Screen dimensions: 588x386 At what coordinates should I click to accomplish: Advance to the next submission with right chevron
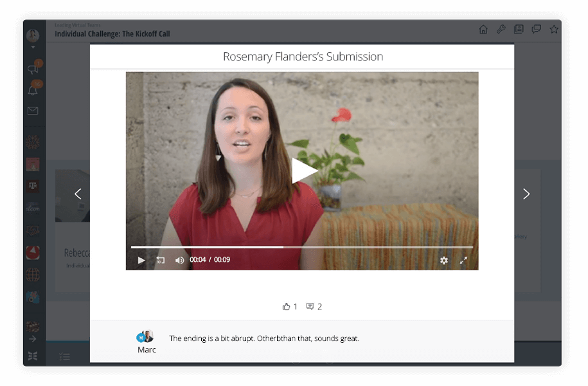[x=526, y=193]
